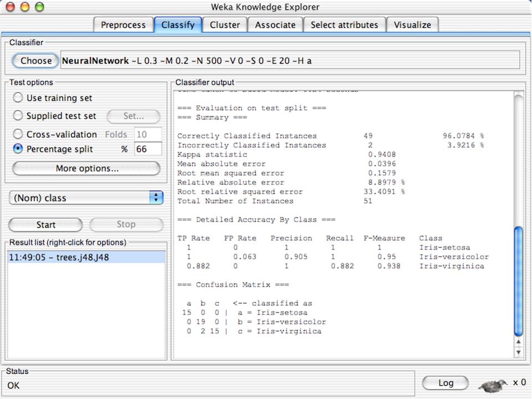This screenshot has width=532, height=399.
Task: Click the yellow minimize window button
Action: point(25,7)
